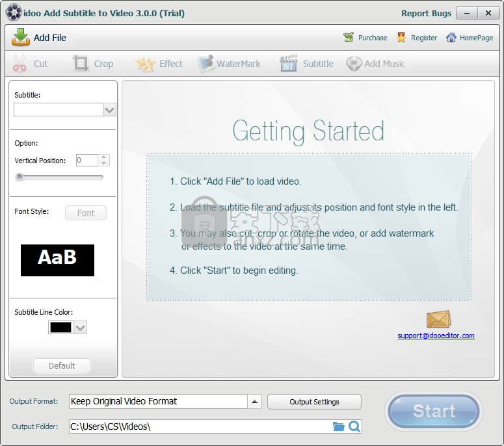Open the Subtitle file dropdown arrow

[109, 110]
